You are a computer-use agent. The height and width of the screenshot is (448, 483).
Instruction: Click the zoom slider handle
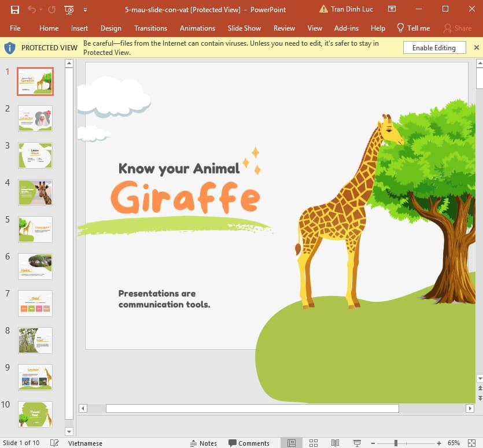coord(396,443)
